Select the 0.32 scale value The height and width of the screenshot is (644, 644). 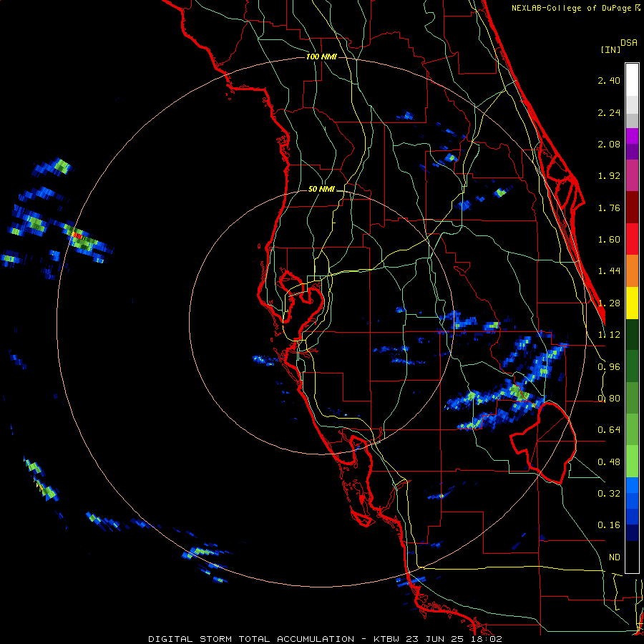(609, 493)
